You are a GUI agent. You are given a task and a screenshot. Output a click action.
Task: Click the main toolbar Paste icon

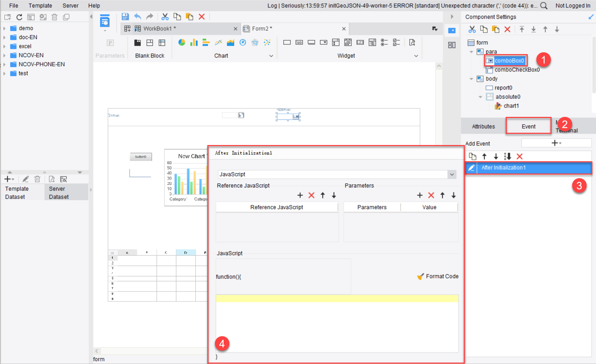tap(189, 17)
